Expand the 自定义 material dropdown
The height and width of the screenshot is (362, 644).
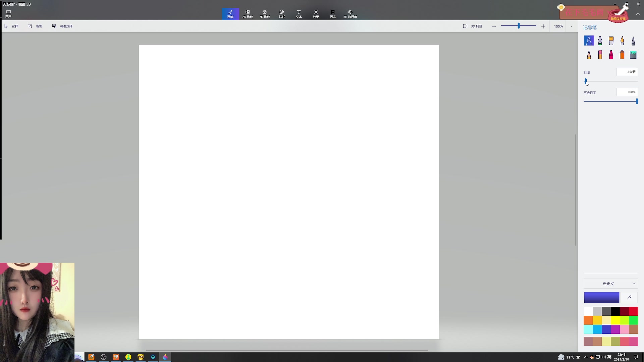[610, 284]
